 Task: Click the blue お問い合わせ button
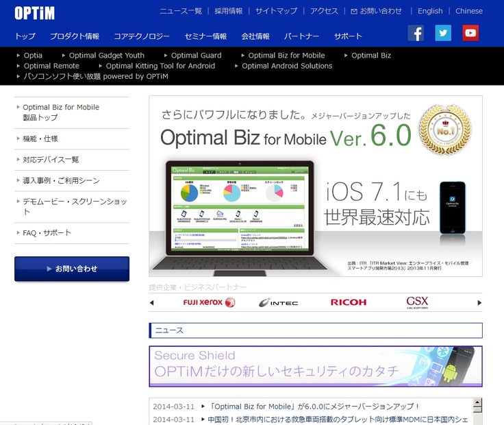[x=72, y=269]
